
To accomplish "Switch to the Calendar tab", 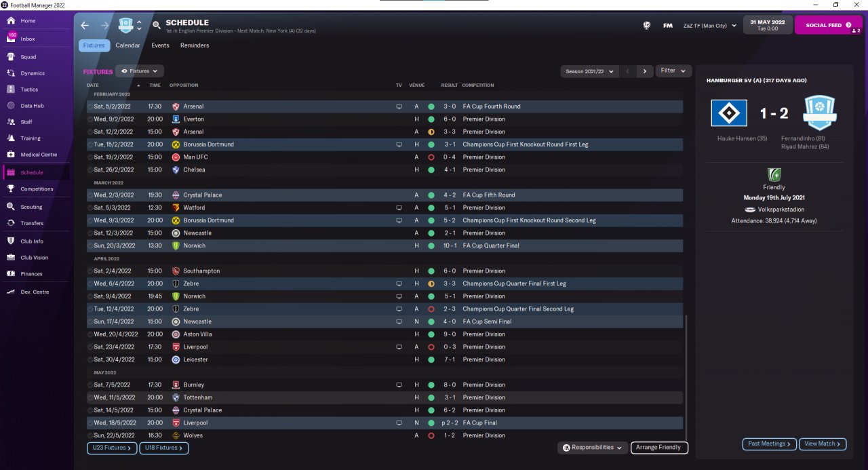I will click(x=127, y=45).
